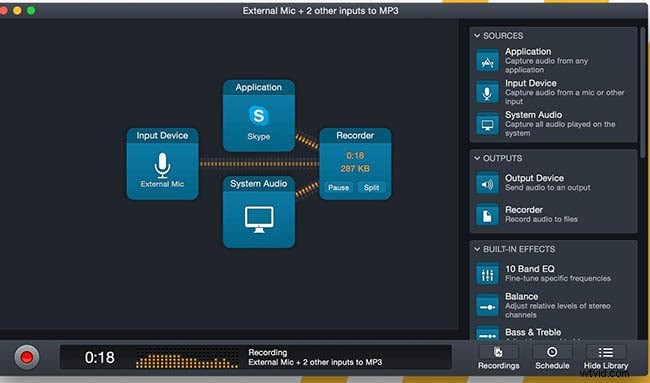Screen dimensions: 650x383
Task: Select the Input Device block title
Action: [x=162, y=136]
